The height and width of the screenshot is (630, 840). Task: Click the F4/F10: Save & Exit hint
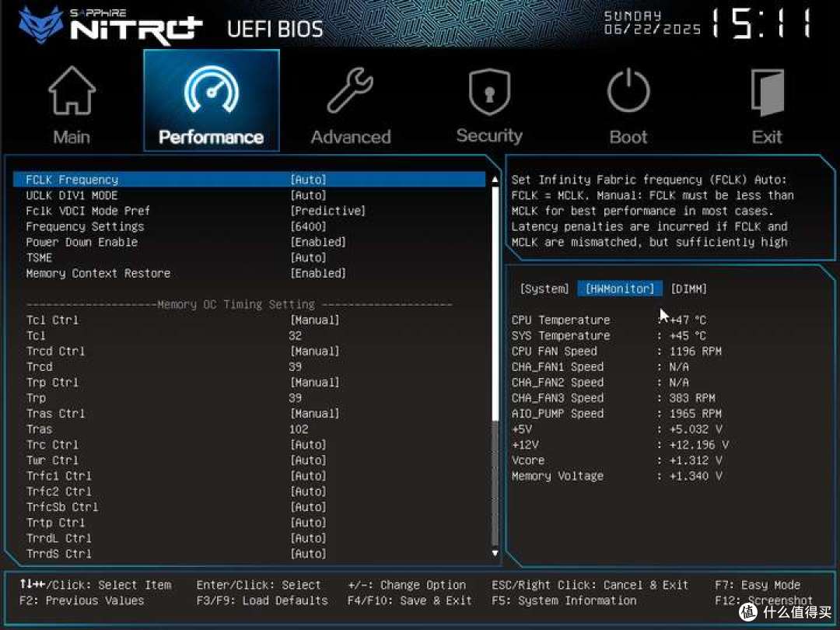[x=410, y=600]
